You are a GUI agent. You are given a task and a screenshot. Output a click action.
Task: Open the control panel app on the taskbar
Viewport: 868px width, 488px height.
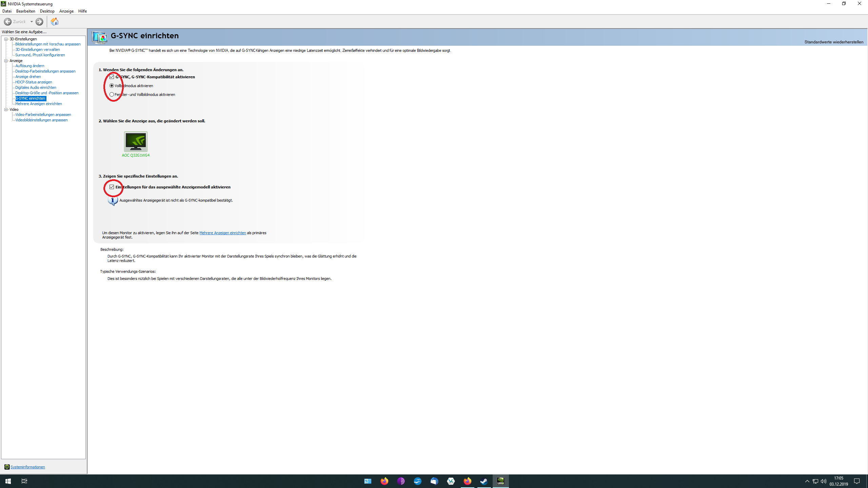pyautogui.click(x=368, y=481)
